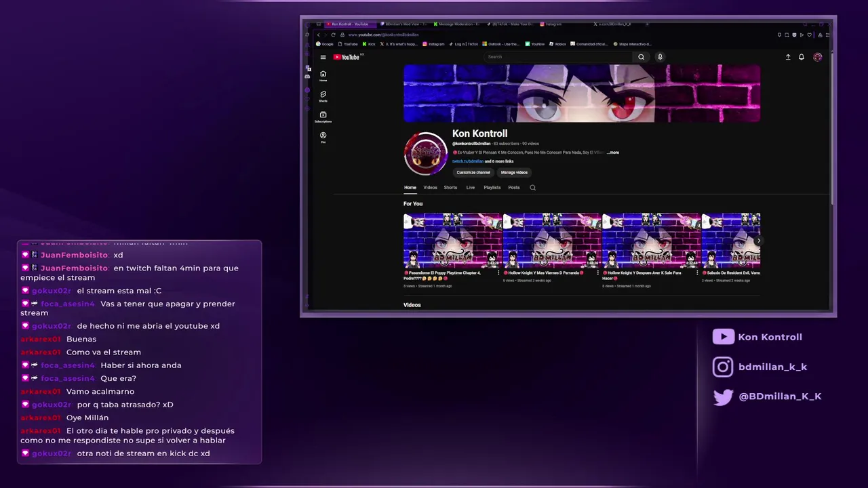Click chat message 'Como va el stream'
The height and width of the screenshot is (488, 868).
tap(104, 352)
